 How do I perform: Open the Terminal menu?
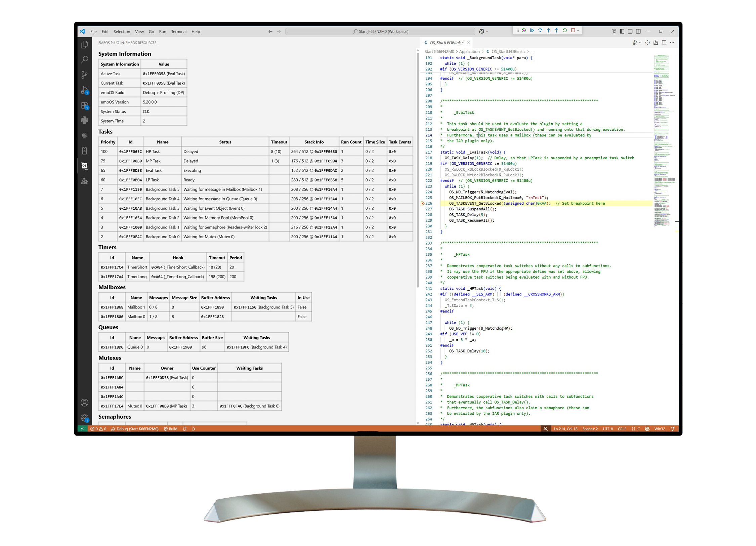[178, 32]
